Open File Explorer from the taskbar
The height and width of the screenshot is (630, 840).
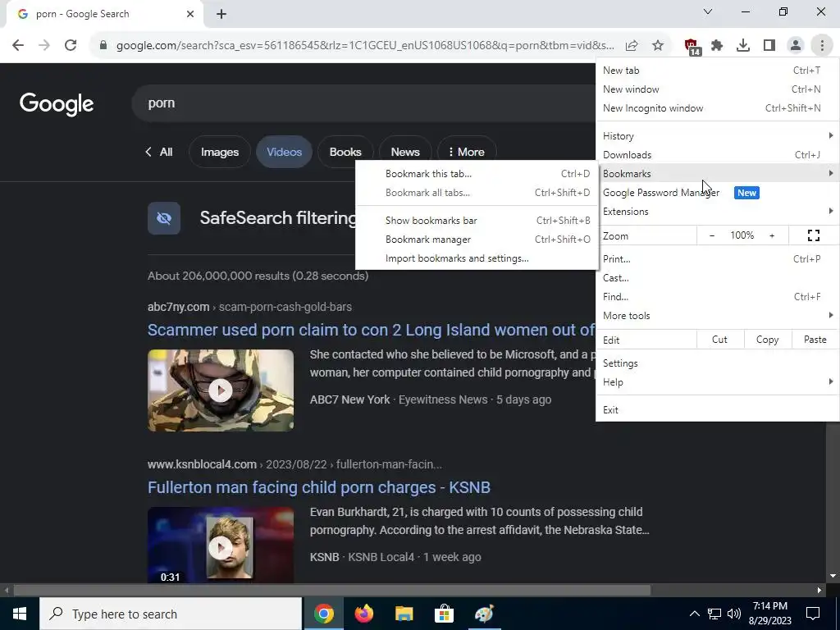pos(404,614)
